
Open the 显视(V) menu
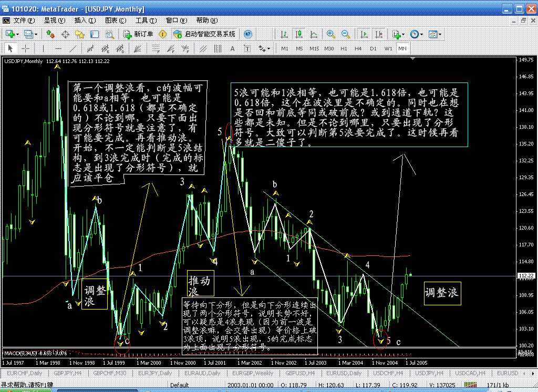coord(55,20)
